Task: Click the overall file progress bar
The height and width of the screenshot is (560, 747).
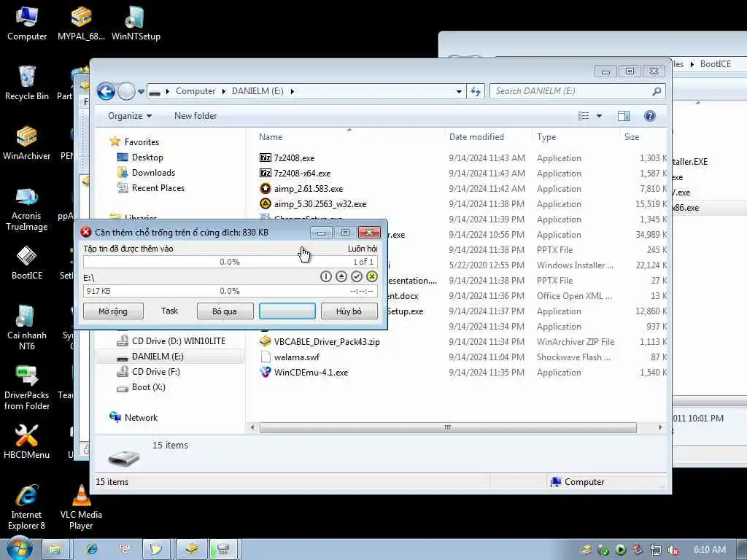Action: [x=230, y=262]
